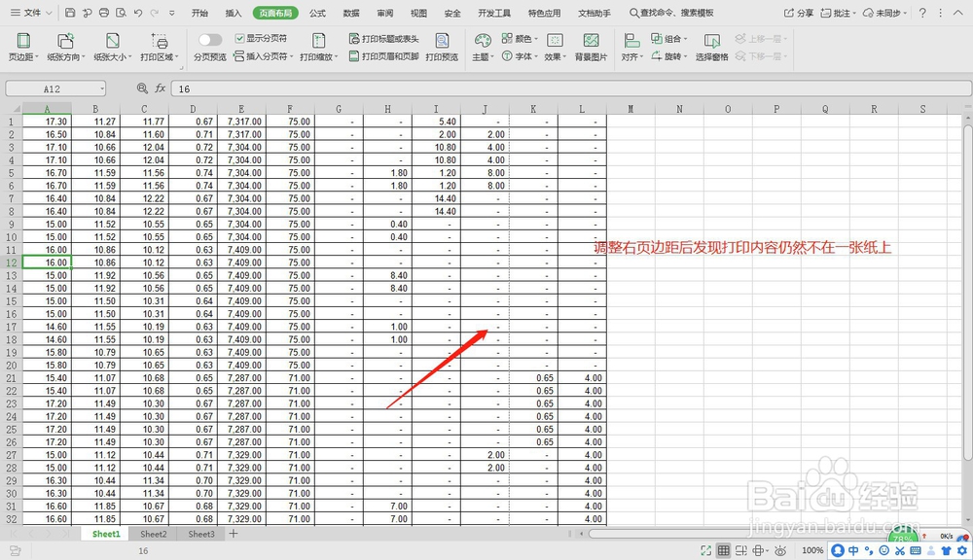Switch to page break preview in status bar
This screenshot has width=973, height=560.
pyautogui.click(x=740, y=550)
